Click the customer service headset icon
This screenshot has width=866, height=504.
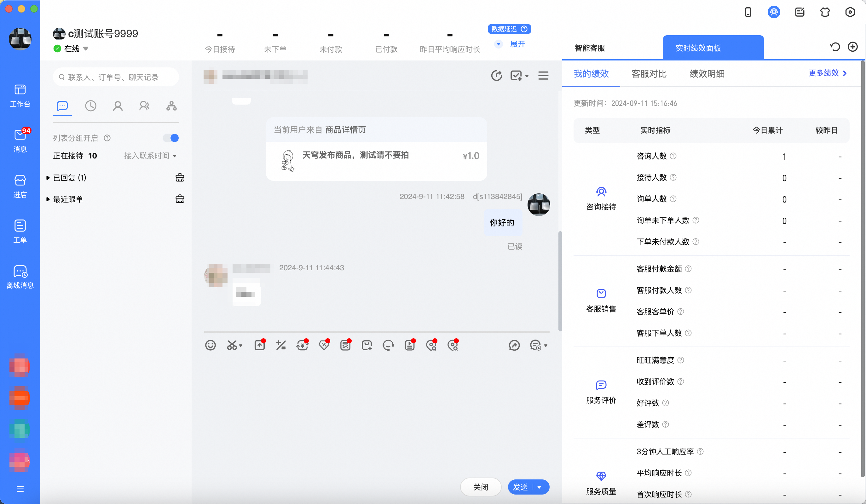point(388,345)
